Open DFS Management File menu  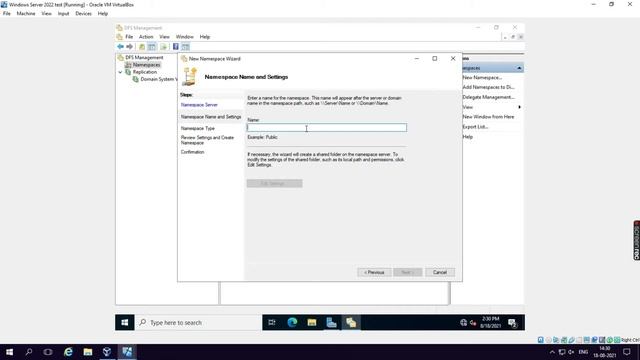point(129,37)
